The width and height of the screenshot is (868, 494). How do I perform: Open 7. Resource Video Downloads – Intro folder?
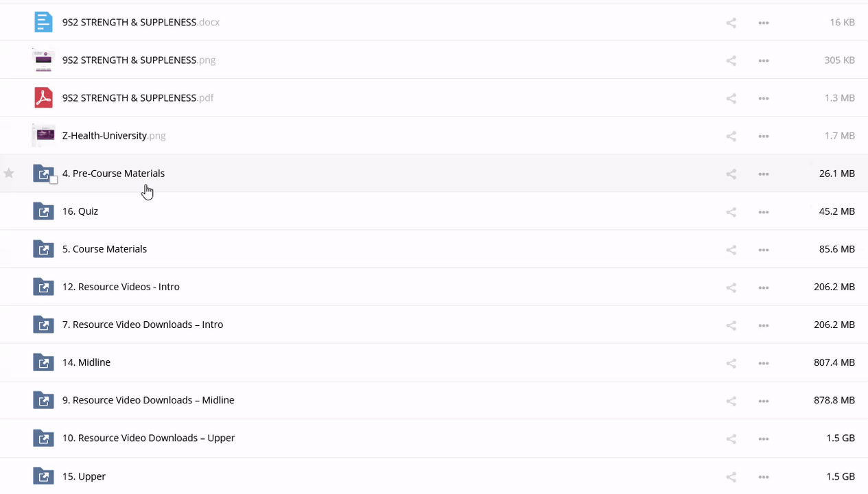(x=142, y=325)
